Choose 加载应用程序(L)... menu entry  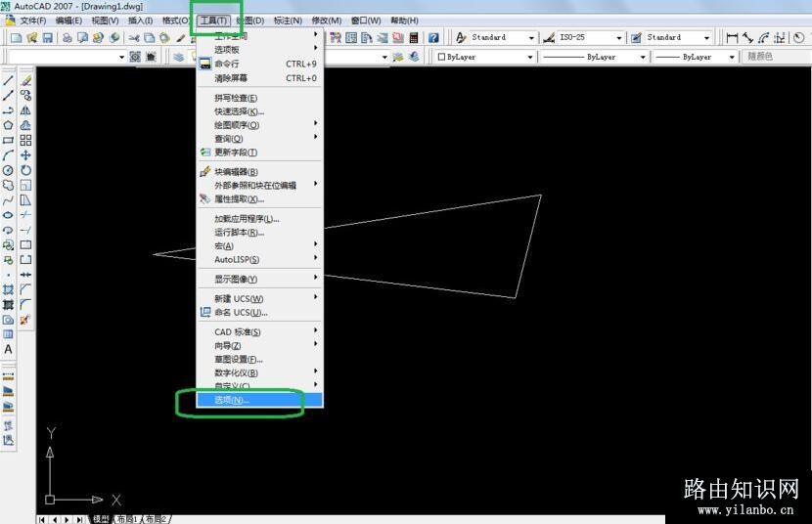pyautogui.click(x=260, y=219)
